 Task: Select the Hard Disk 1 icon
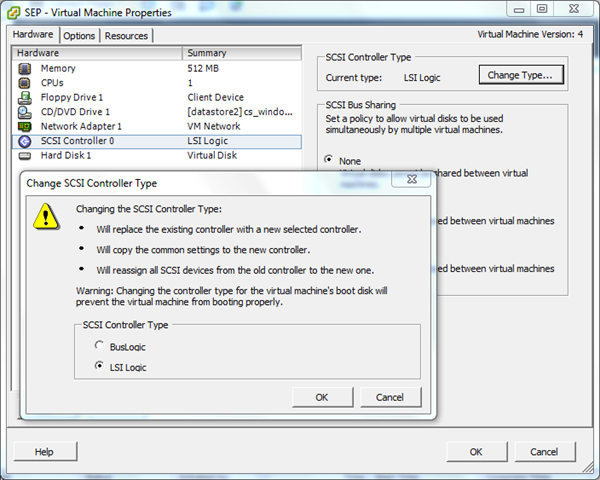(x=26, y=156)
